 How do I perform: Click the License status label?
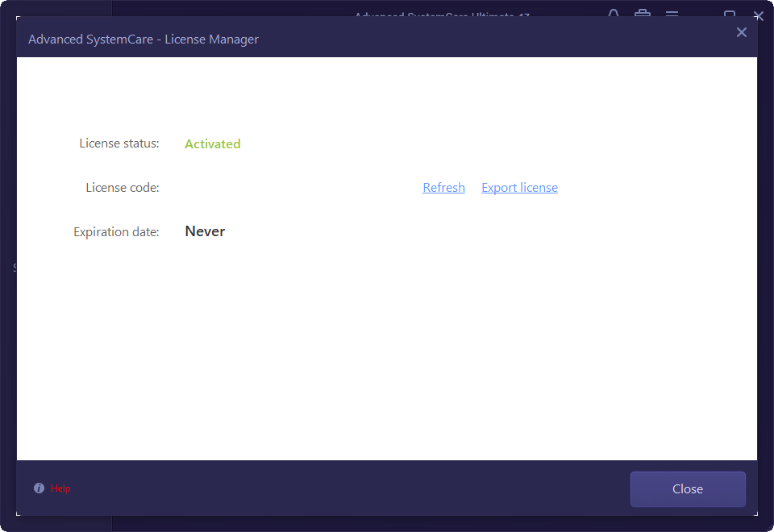click(119, 143)
